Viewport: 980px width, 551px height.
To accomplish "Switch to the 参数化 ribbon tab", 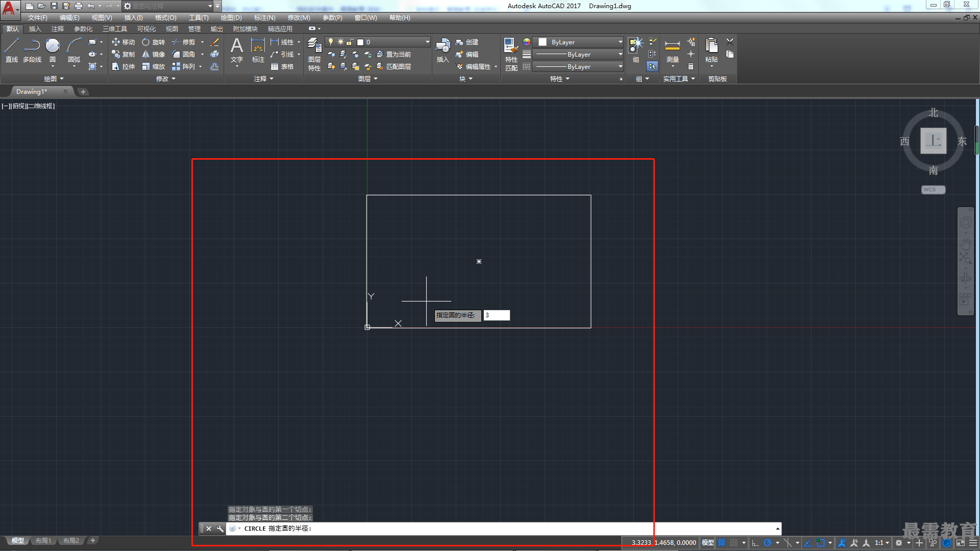I will (x=83, y=29).
